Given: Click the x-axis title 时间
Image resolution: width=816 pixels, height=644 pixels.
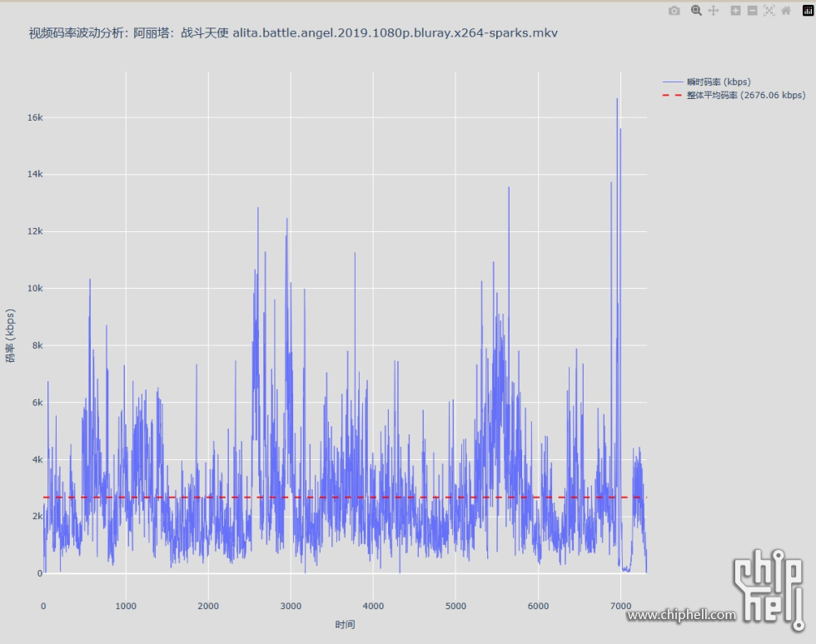Looking at the screenshot, I should tap(345, 624).
